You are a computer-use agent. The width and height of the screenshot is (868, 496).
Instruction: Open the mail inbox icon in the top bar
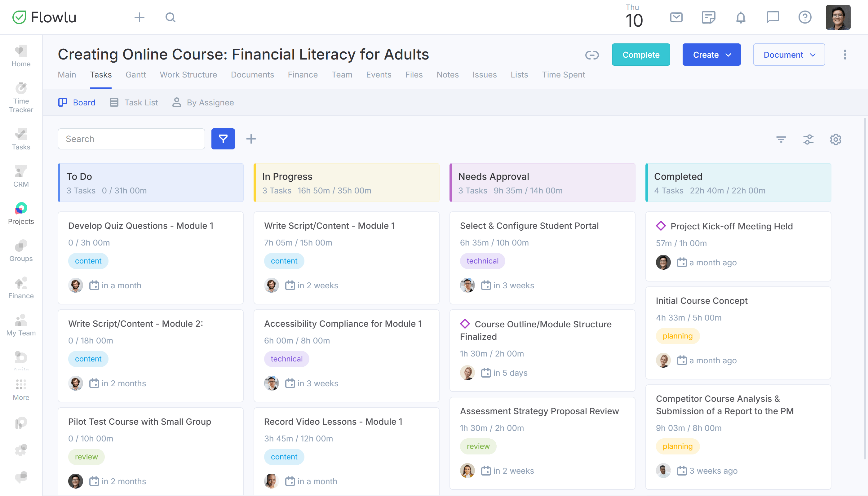(676, 17)
